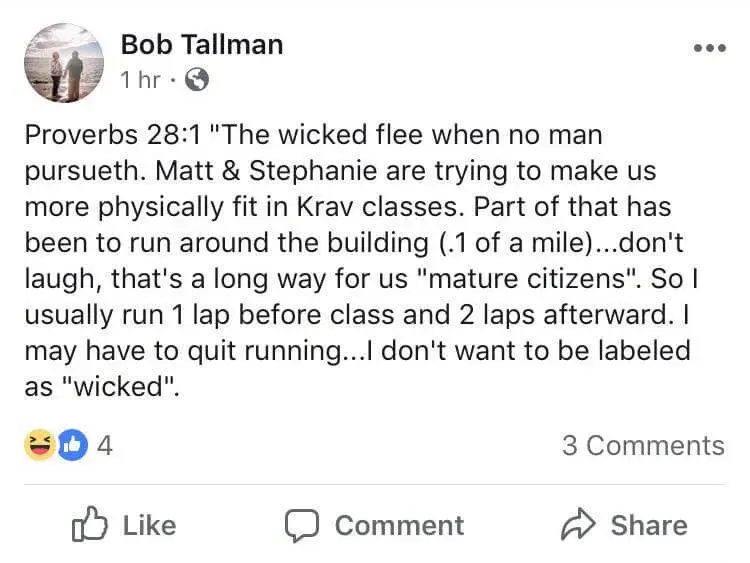Screen dimensions: 750x563
Task: Click the Share arrow icon
Action: coord(576,524)
